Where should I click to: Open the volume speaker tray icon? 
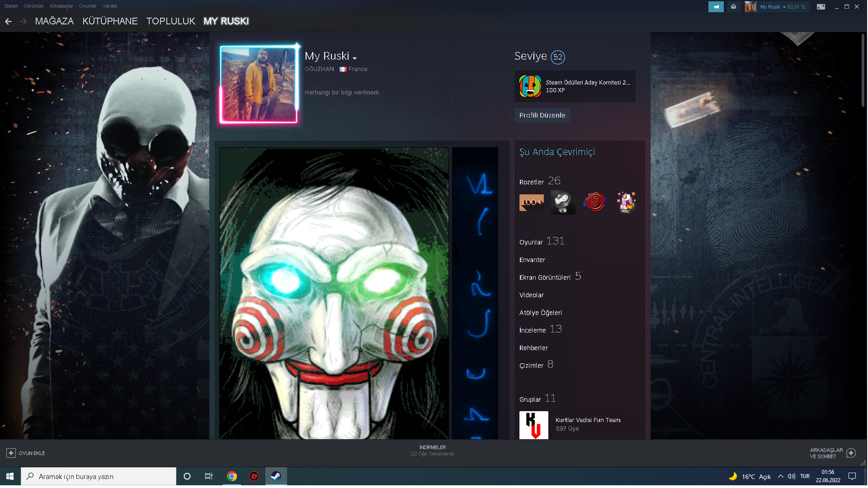791,476
